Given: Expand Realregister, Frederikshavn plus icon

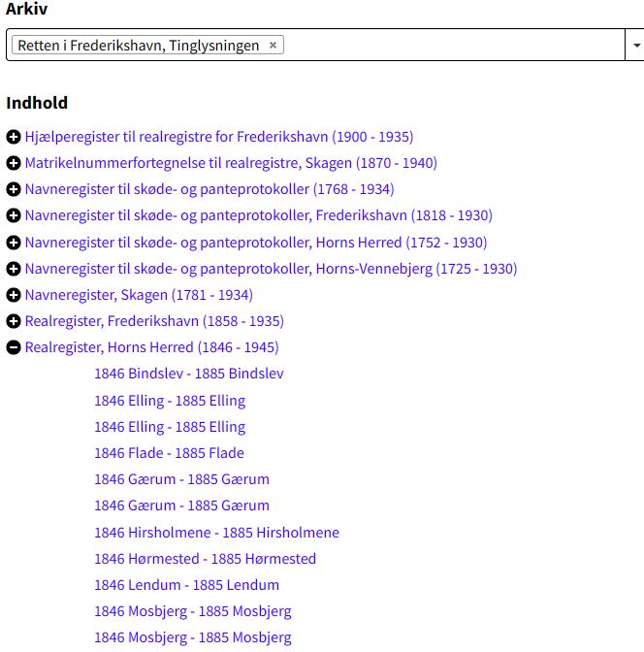Looking at the screenshot, I should click(14, 321).
